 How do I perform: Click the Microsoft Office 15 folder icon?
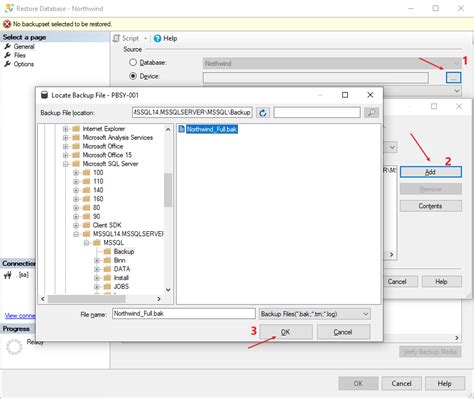(x=76, y=155)
